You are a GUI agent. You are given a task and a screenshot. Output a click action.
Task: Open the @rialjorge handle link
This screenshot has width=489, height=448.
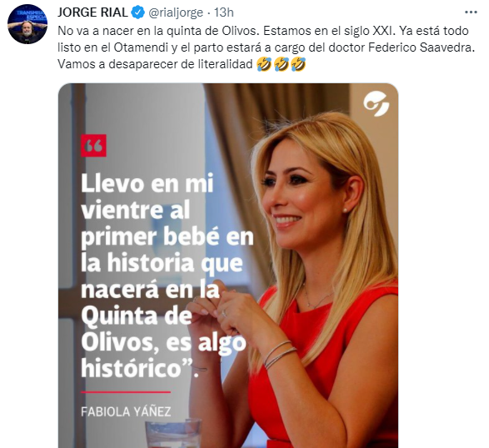click(x=176, y=12)
